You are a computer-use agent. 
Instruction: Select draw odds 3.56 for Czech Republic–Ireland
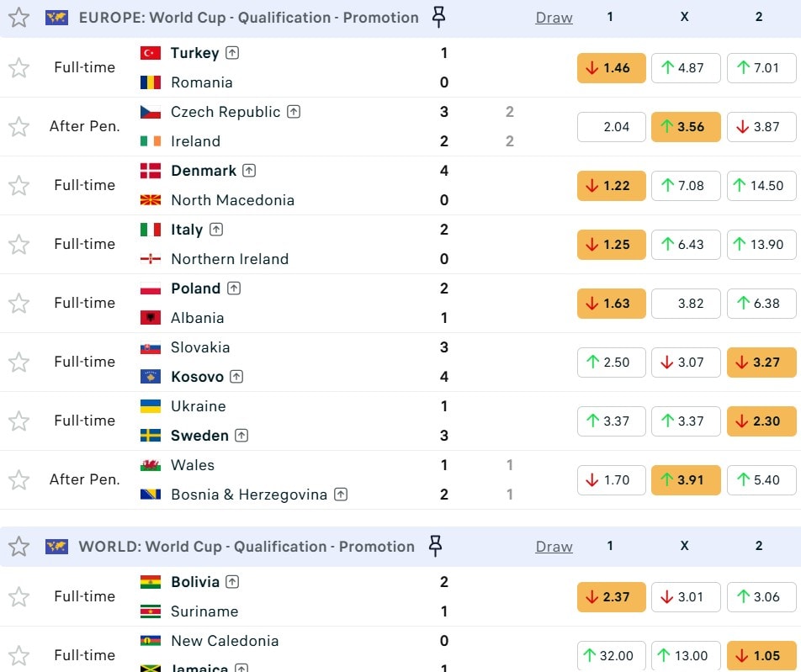click(685, 127)
